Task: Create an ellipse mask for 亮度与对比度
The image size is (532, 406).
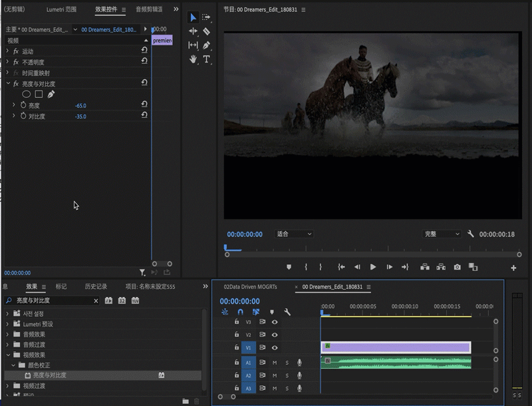Action: pos(27,95)
